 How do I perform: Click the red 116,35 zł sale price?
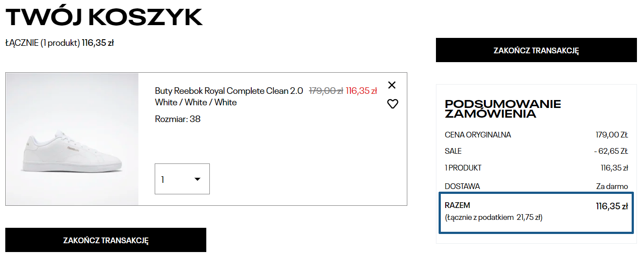(x=361, y=91)
